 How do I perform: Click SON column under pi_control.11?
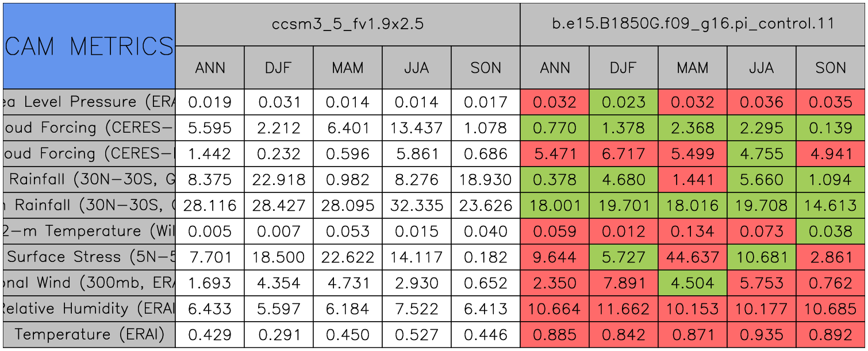(831, 68)
